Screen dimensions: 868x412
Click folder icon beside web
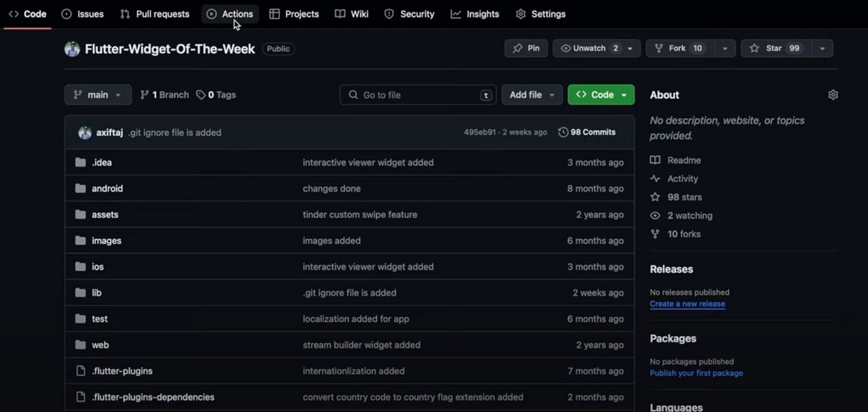(x=81, y=345)
